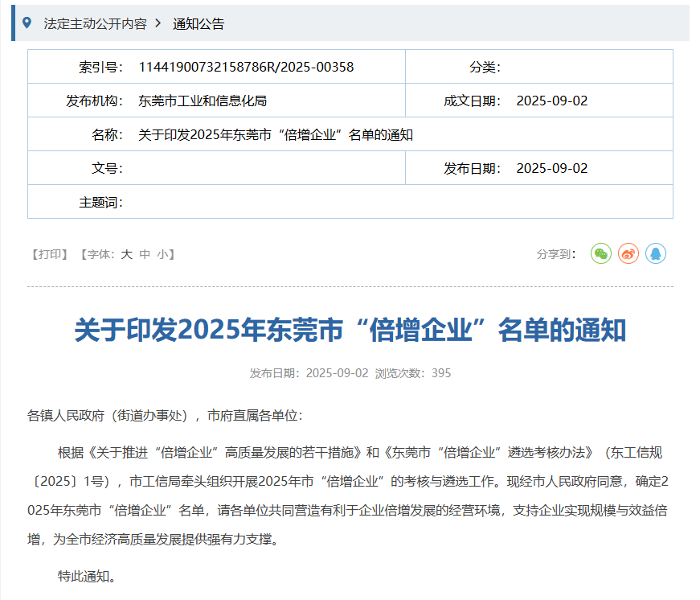The image size is (700, 600).
Task: Click the notice name in the 名称 row
Action: [x=276, y=134]
